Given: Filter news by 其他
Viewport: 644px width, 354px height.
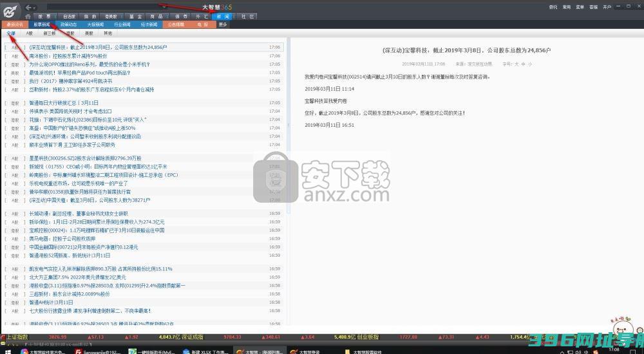Looking at the screenshot, I should tap(108, 33).
